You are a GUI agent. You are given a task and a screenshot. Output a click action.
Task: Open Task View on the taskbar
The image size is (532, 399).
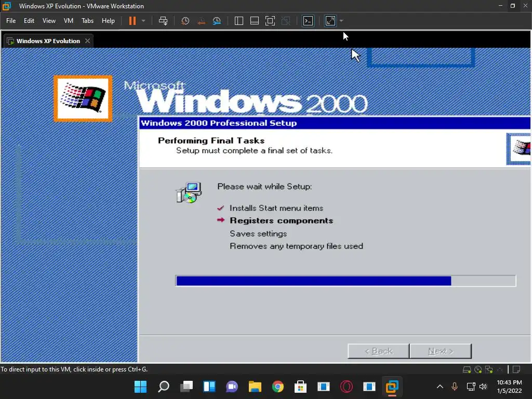click(x=187, y=387)
